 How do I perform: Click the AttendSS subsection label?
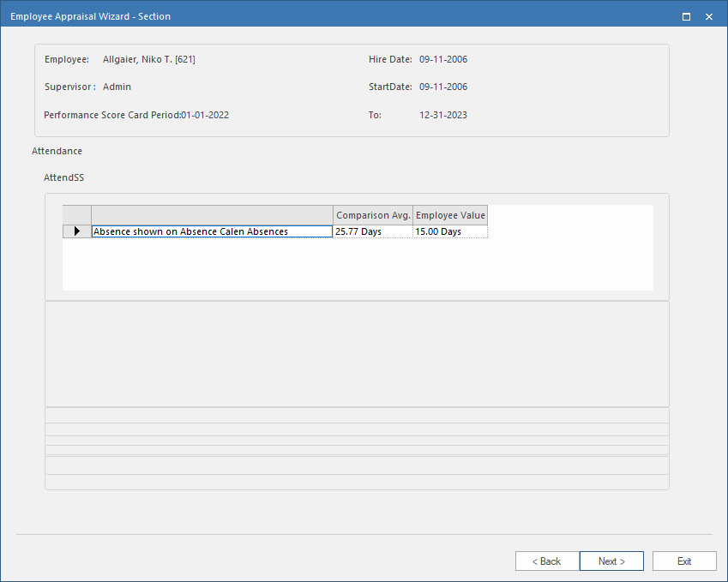[x=63, y=177]
